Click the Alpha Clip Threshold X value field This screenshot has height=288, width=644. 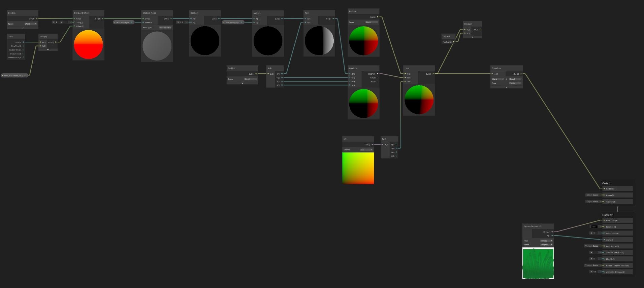[595, 272]
